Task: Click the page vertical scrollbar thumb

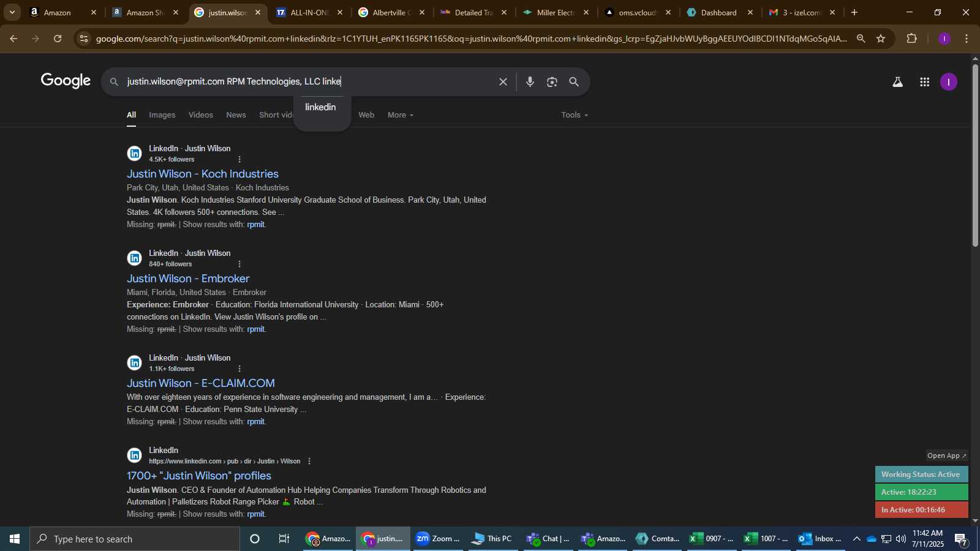Action: pos(975,155)
